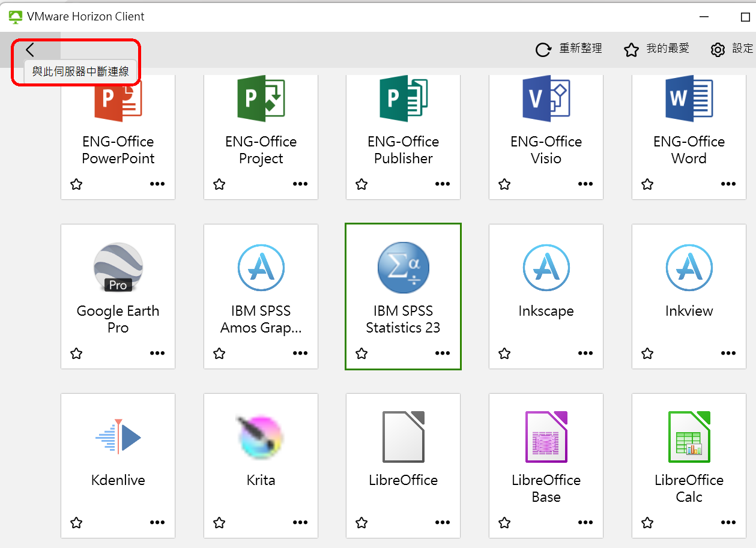Expand the three-dot menu for Kdenlive
Screen dimensions: 756x548
tap(157, 523)
